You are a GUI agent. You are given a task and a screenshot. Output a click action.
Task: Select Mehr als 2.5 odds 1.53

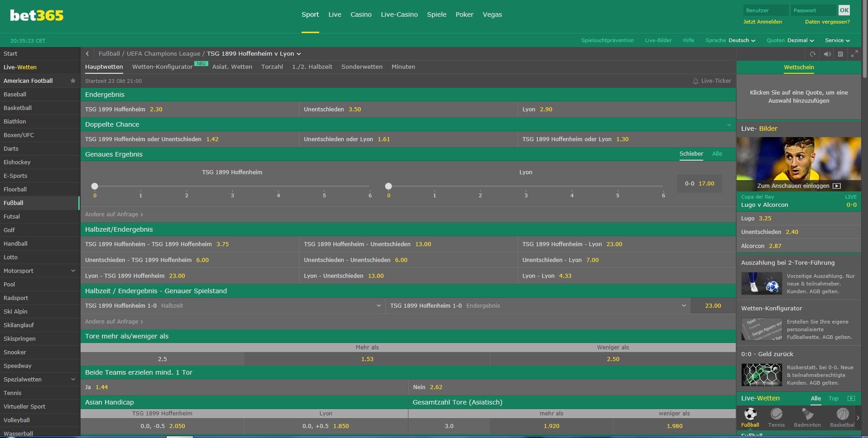click(x=367, y=359)
